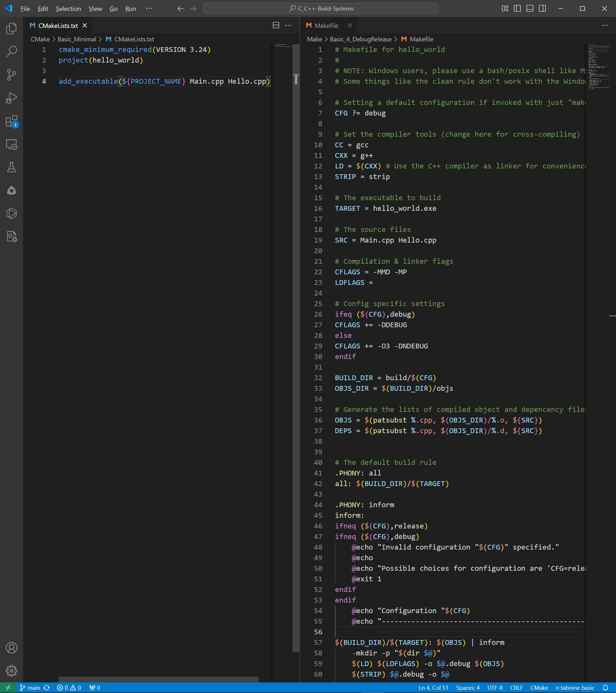Open the Testing flask view
This screenshot has width=616, height=693.
point(12,167)
